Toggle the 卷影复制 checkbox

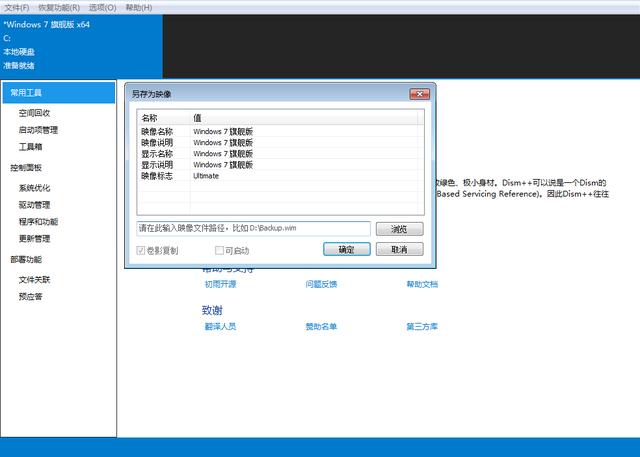pyautogui.click(x=141, y=250)
